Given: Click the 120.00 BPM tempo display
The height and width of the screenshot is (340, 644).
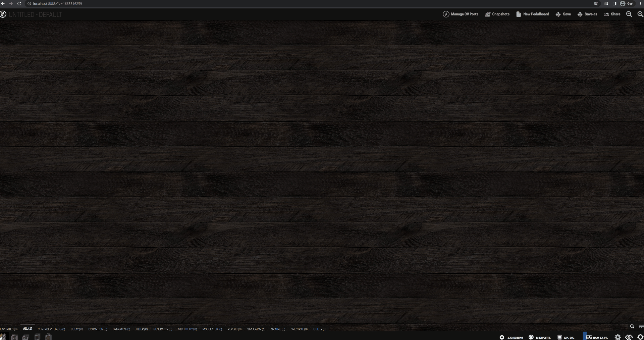Looking at the screenshot, I should 515,338.
